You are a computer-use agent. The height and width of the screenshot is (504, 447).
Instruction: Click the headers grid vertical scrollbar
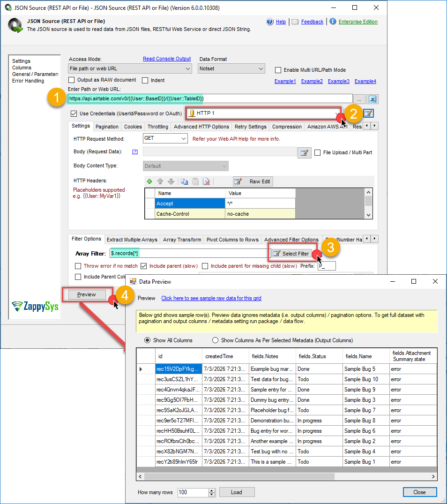pyautogui.click(x=369, y=204)
